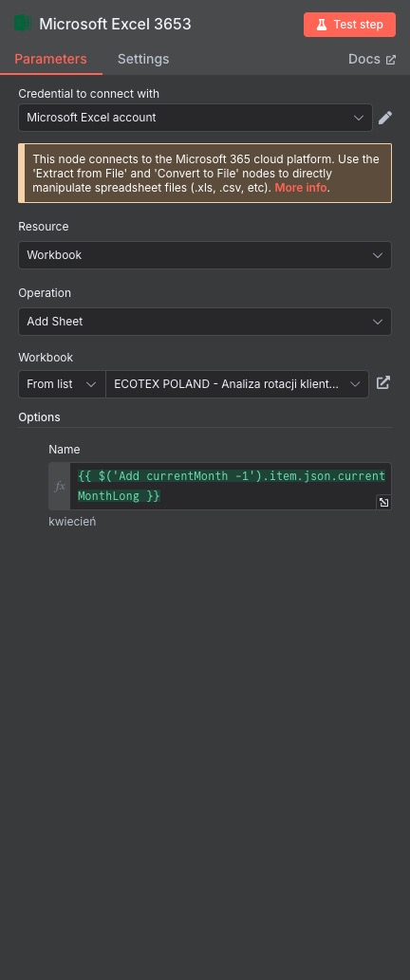Open workbook in new tab icon
410x980 pixels.
(383, 382)
